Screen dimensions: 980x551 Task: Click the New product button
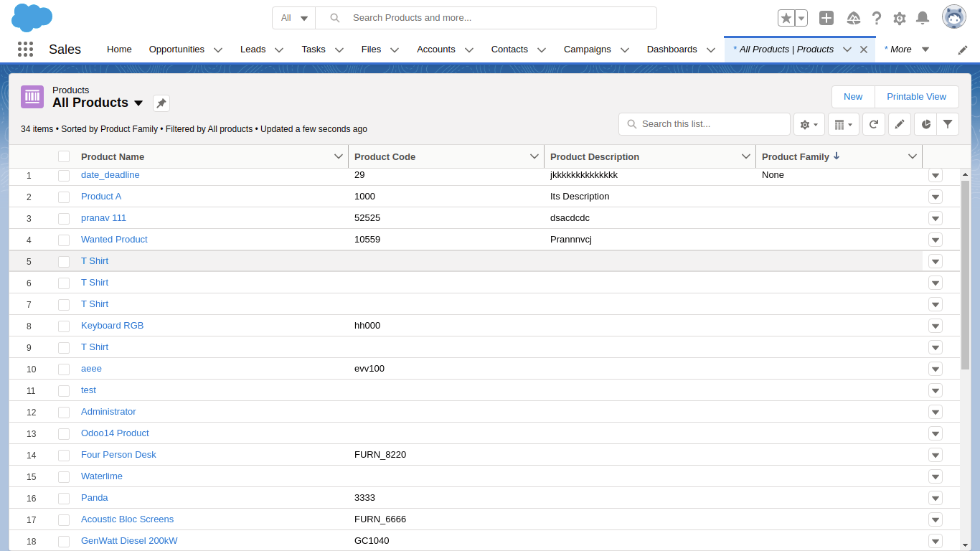pyautogui.click(x=853, y=97)
